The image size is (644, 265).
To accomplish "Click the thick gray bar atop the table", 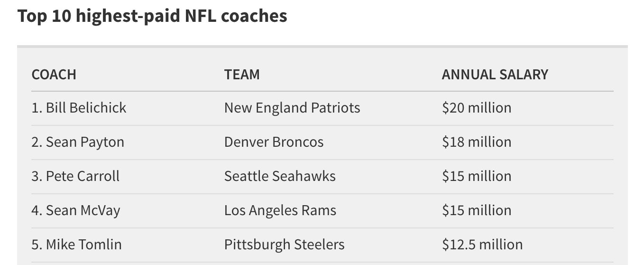I will [x=322, y=47].
